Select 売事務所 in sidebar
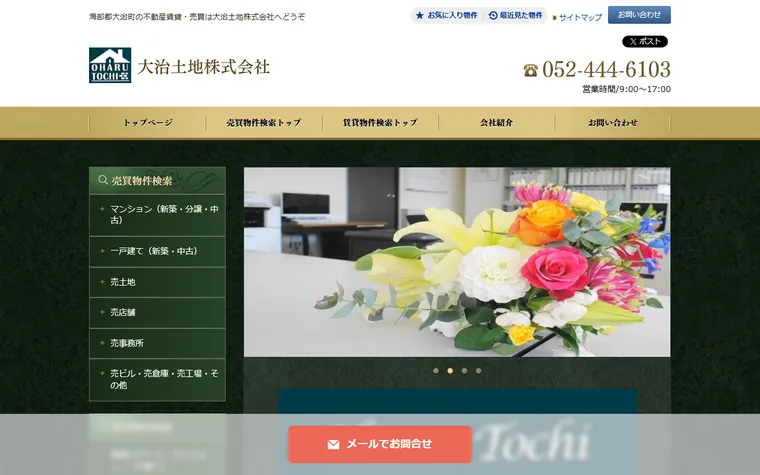This screenshot has width=760, height=475. click(x=158, y=343)
